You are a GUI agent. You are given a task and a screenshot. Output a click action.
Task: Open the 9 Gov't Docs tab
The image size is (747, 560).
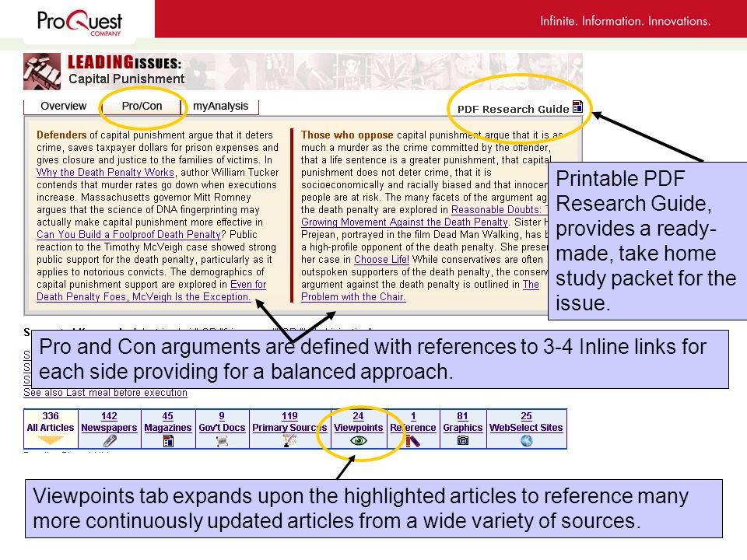point(222,428)
